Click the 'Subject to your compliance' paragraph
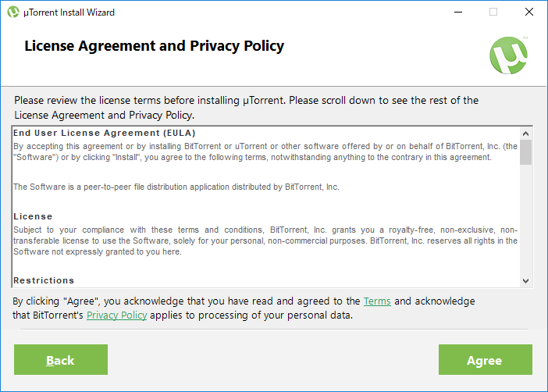Viewport: 548px width, 392px height. pyautogui.click(x=265, y=241)
